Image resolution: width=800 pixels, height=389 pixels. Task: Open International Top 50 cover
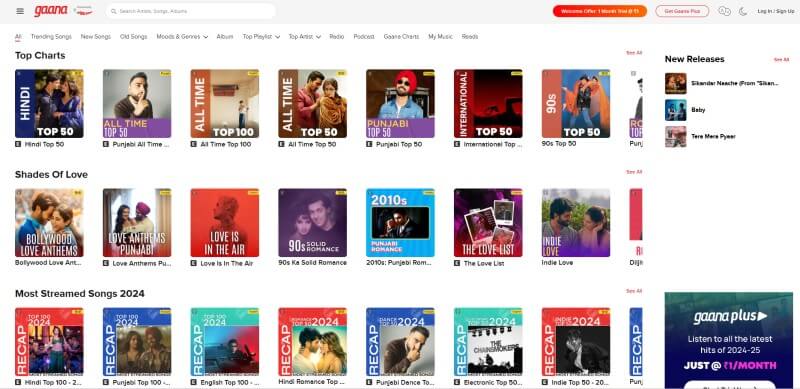click(x=488, y=104)
